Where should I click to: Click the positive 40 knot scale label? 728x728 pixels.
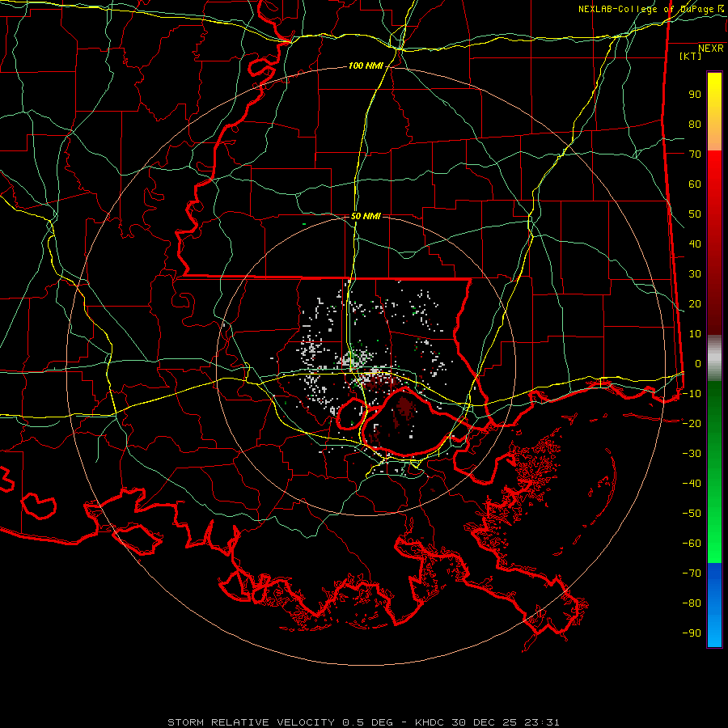[695, 244]
